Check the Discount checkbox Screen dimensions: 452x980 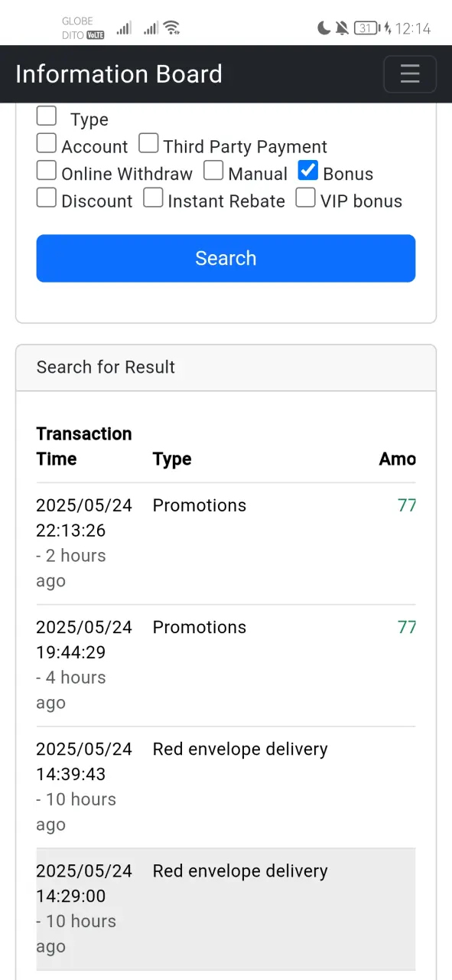[47, 198]
